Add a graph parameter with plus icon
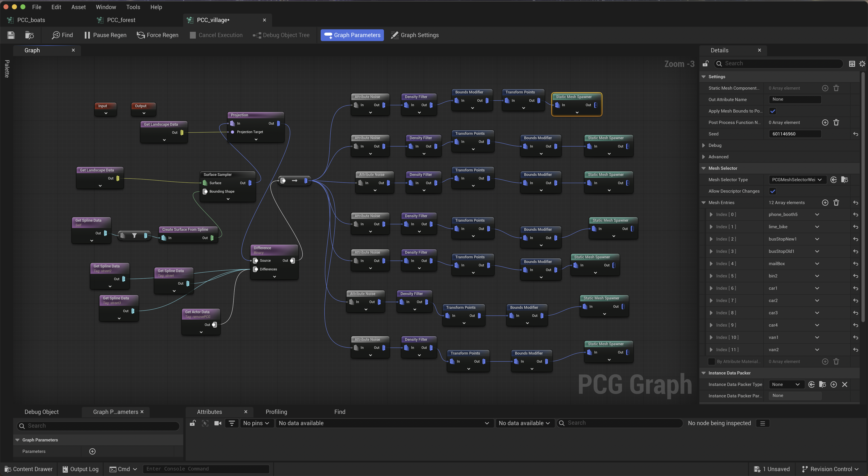This screenshot has height=476, width=868. 92,451
